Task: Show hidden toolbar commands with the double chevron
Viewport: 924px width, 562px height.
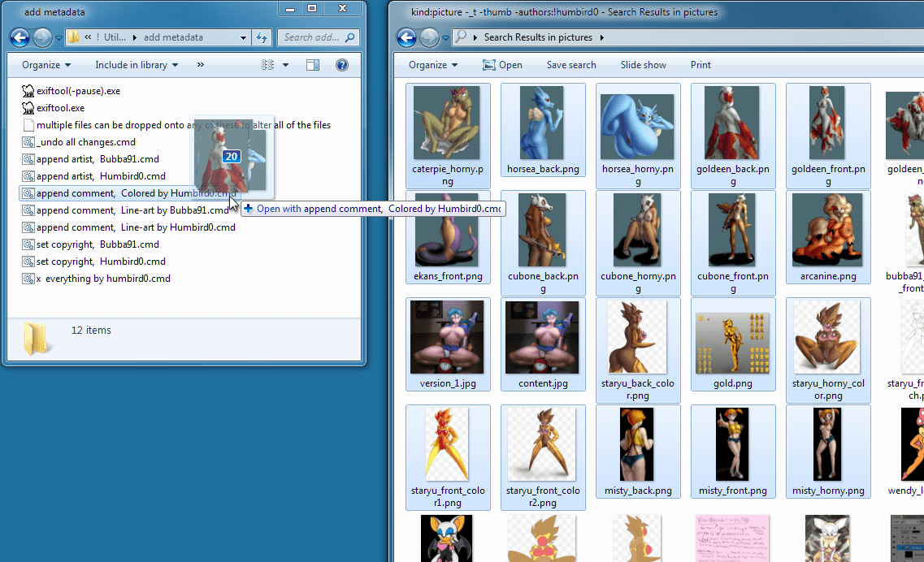Action: pyautogui.click(x=201, y=65)
